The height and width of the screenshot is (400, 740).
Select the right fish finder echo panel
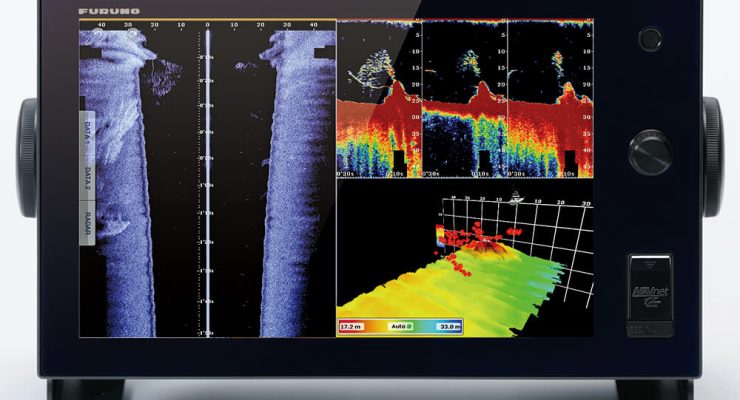551,98
